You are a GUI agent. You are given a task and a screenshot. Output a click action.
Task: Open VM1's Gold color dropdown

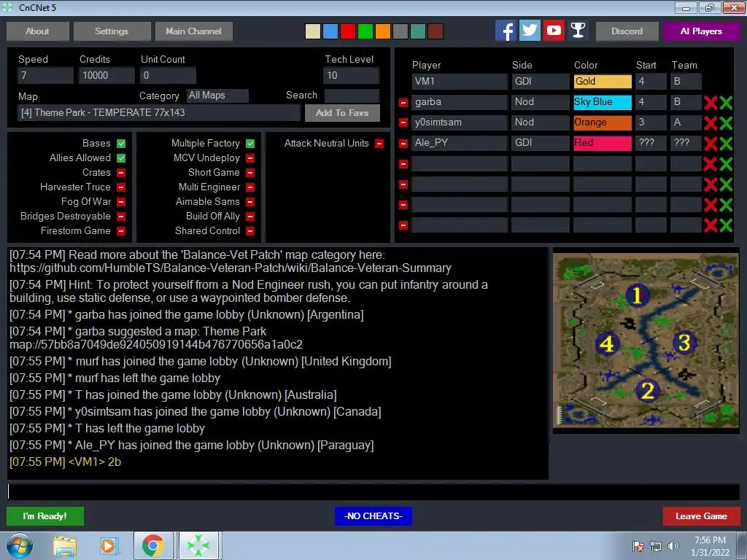tap(603, 82)
